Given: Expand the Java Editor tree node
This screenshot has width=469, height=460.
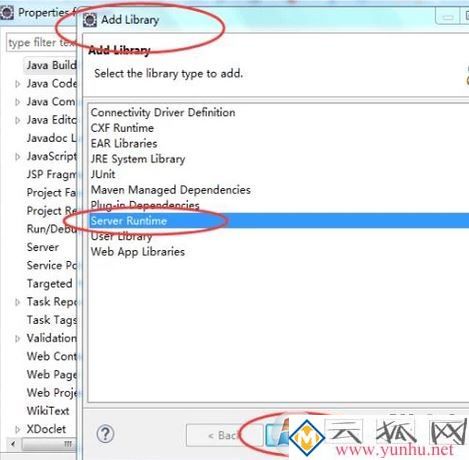Looking at the screenshot, I should 18,120.
